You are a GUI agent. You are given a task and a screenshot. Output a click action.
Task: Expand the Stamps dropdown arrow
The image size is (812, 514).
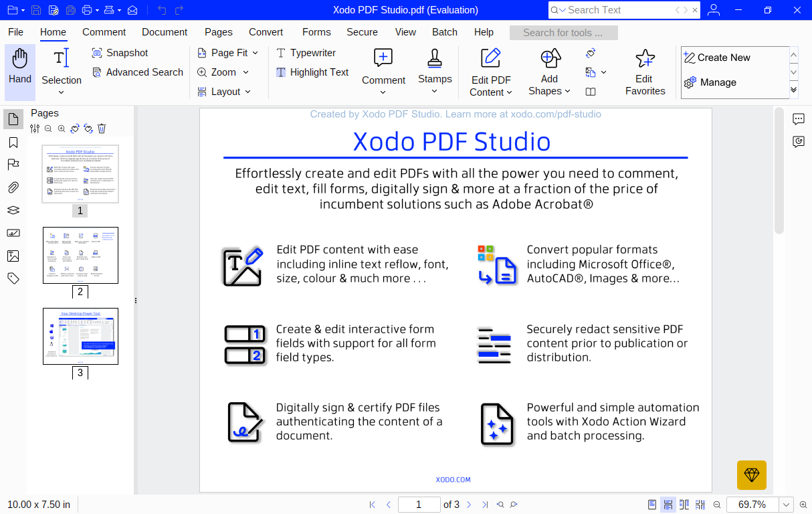[435, 92]
